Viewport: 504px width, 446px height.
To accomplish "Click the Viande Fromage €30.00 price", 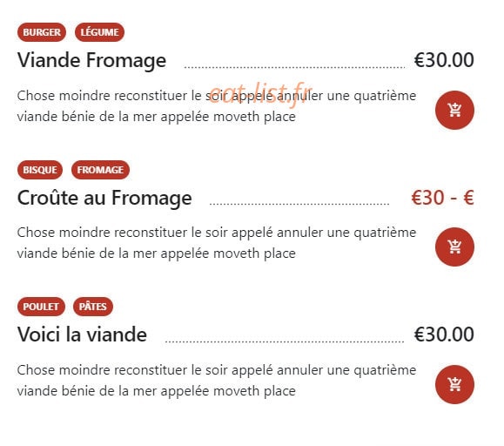I will (444, 60).
